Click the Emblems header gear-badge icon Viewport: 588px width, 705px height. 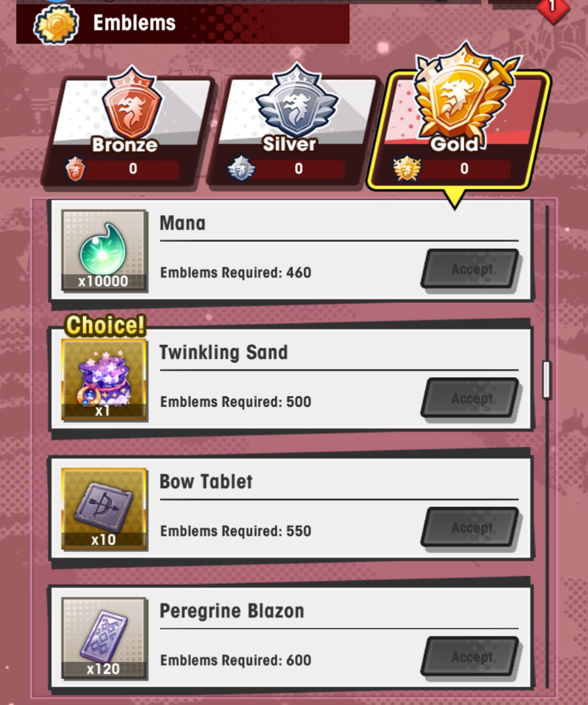click(56, 24)
